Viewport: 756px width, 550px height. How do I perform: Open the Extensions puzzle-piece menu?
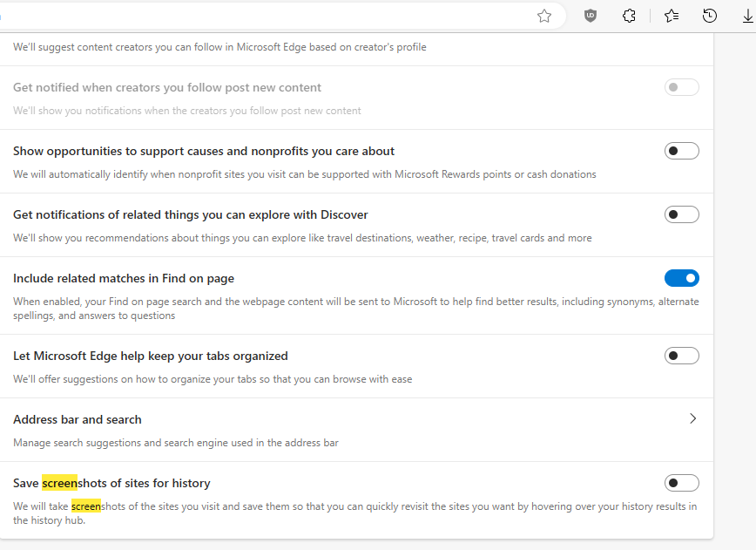pos(629,16)
